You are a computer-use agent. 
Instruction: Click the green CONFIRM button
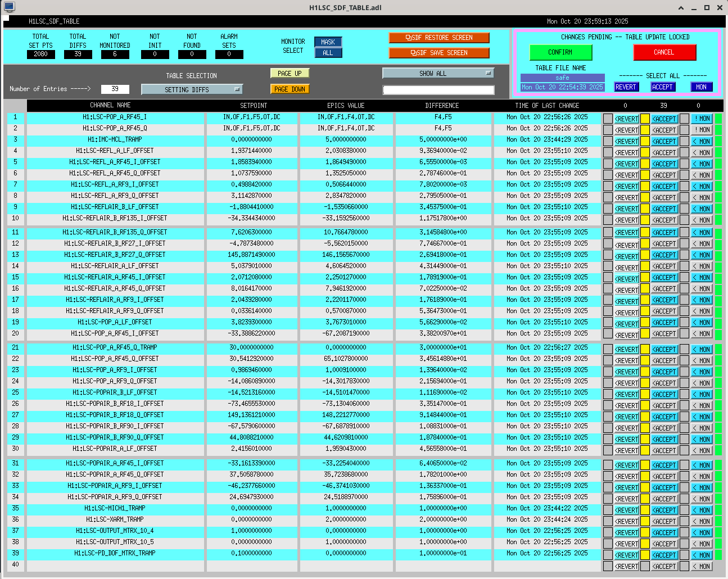click(x=560, y=52)
